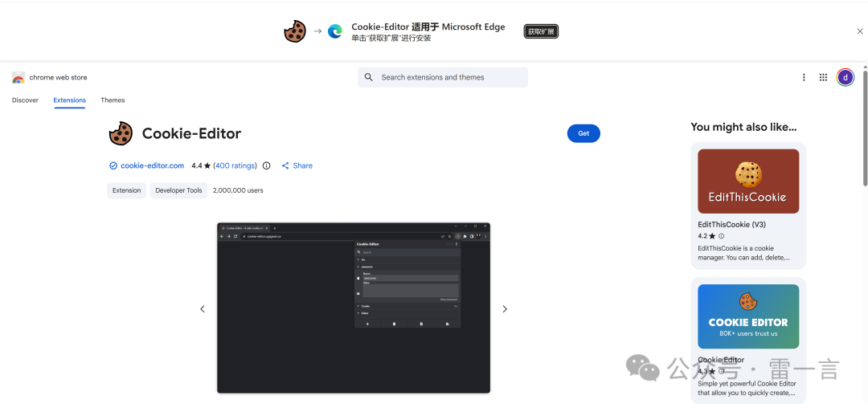Click the Extension category chip
Screen dimensions: 868x404
click(127, 190)
